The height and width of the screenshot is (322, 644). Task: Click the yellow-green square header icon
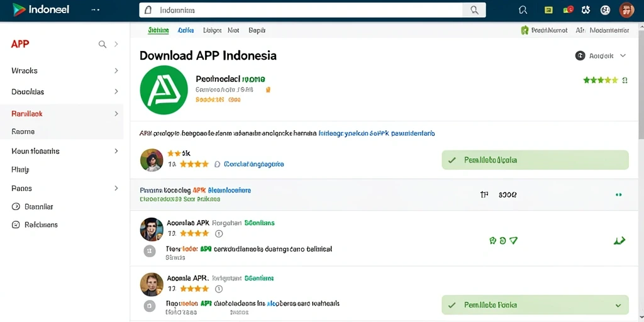pos(548,10)
